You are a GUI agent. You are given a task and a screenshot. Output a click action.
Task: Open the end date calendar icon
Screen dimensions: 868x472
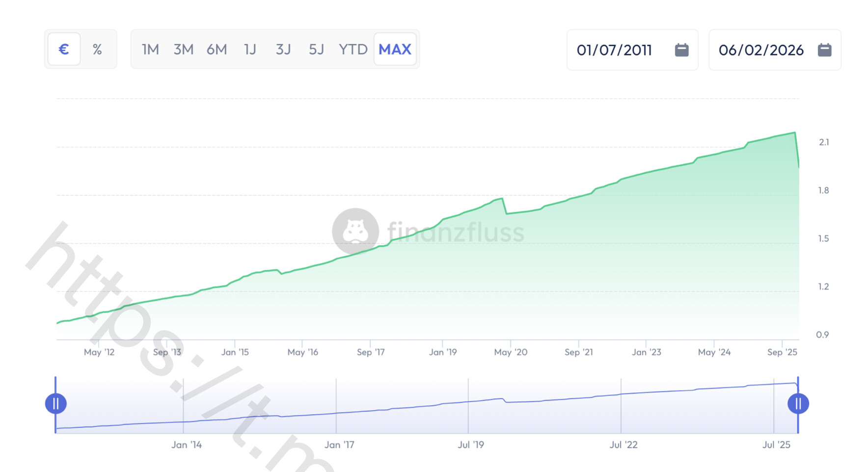(x=824, y=50)
